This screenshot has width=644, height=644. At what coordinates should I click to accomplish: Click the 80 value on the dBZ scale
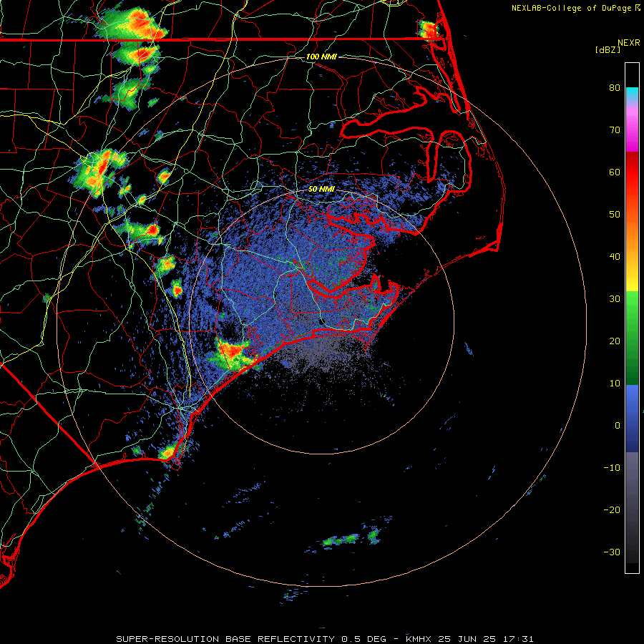(x=615, y=87)
